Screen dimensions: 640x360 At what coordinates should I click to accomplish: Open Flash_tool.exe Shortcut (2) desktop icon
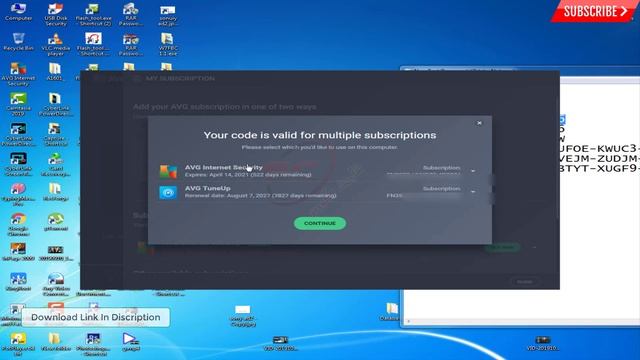point(93,14)
